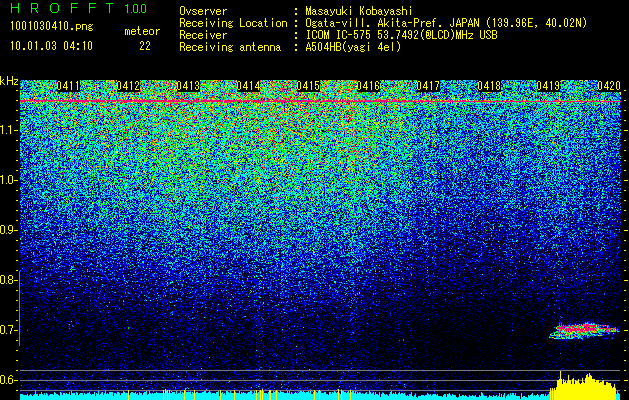Click the red meteor echo near 0.7 kHz

[584, 330]
